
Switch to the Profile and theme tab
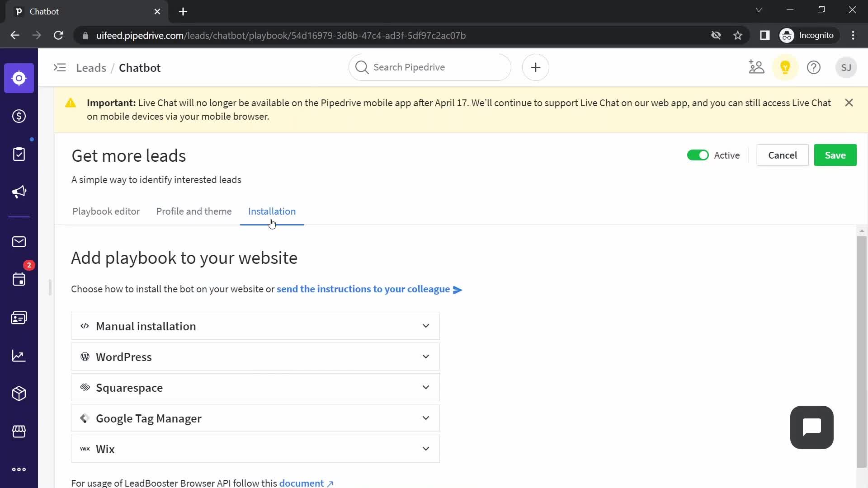pos(194,211)
